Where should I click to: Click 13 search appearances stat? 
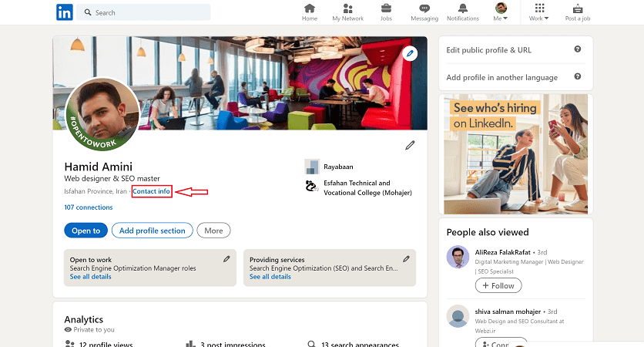pos(353,344)
